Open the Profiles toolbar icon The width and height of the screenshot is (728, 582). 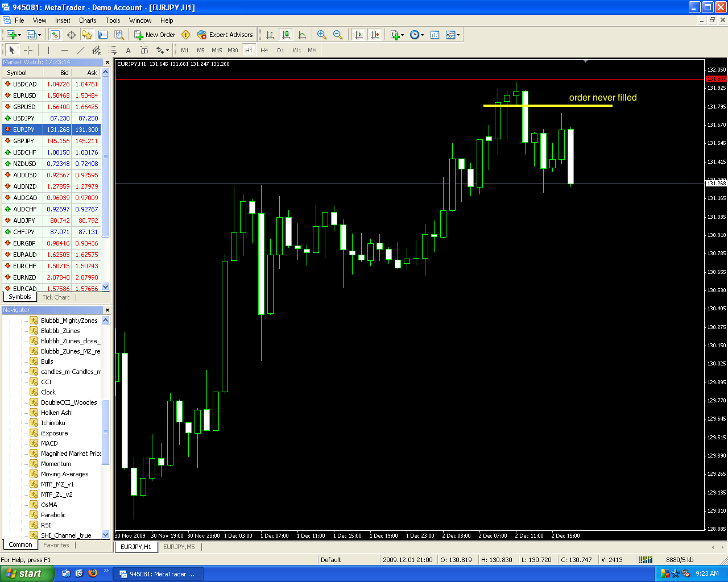[x=32, y=35]
